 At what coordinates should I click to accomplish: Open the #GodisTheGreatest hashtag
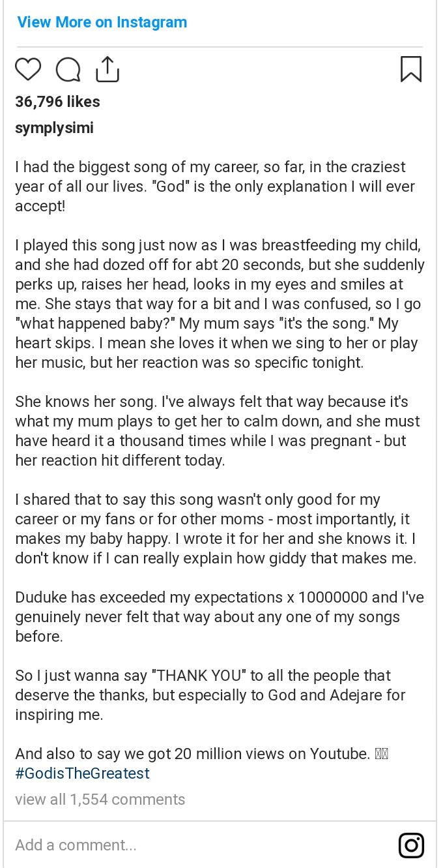pyautogui.click(x=83, y=773)
